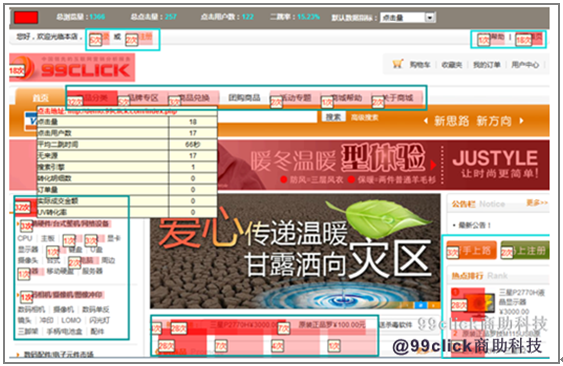
Task: Select the 团购商品 tab
Action: (244, 98)
